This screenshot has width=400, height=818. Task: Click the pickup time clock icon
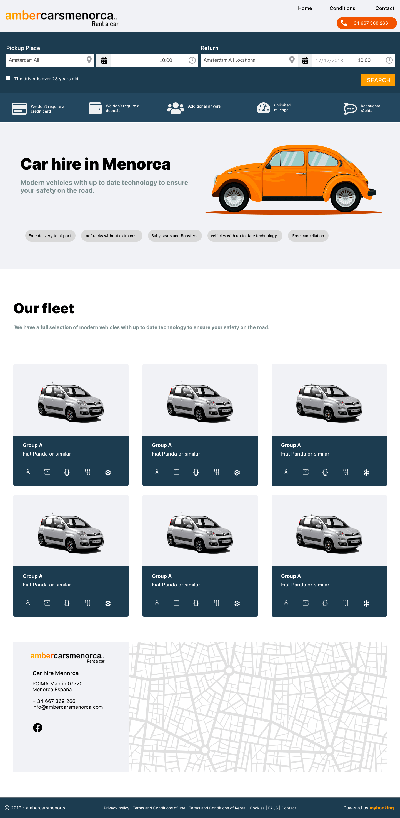click(x=192, y=61)
